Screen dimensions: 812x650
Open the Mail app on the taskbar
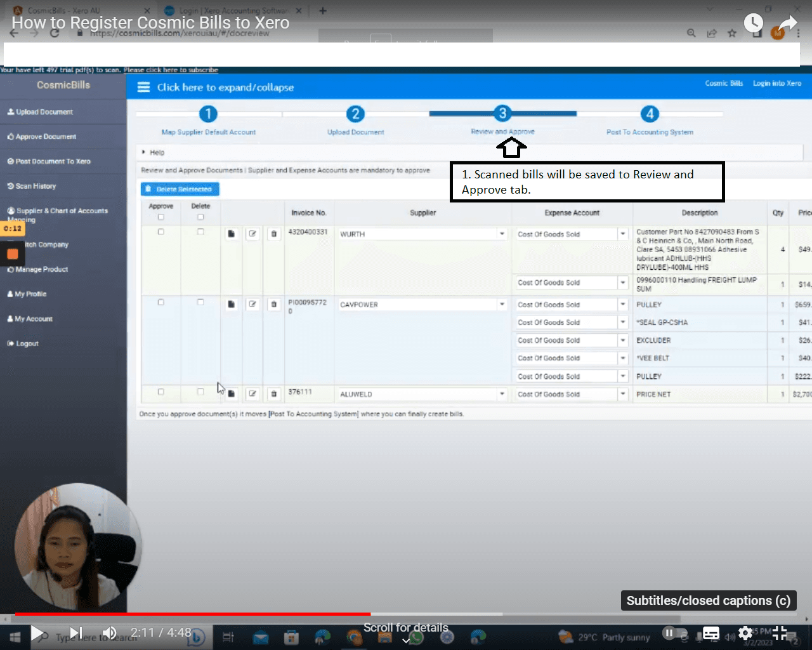(x=260, y=637)
